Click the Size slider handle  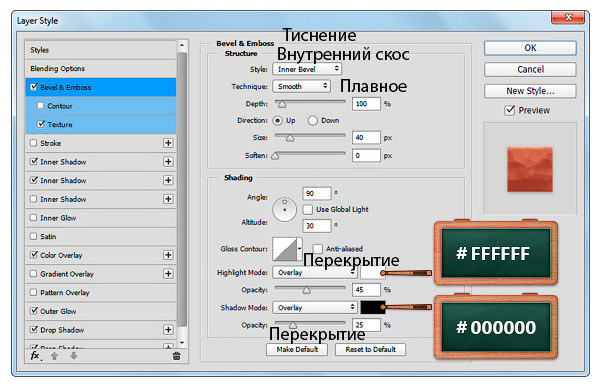[x=290, y=138]
